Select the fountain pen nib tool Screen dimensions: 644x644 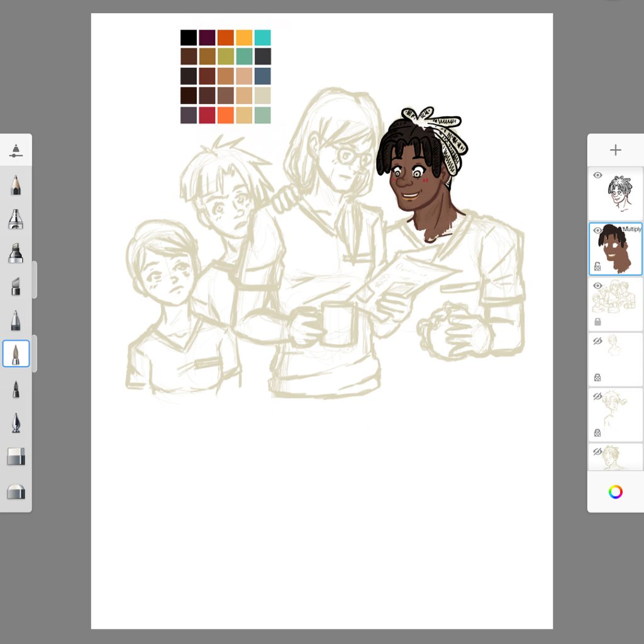tap(16, 423)
